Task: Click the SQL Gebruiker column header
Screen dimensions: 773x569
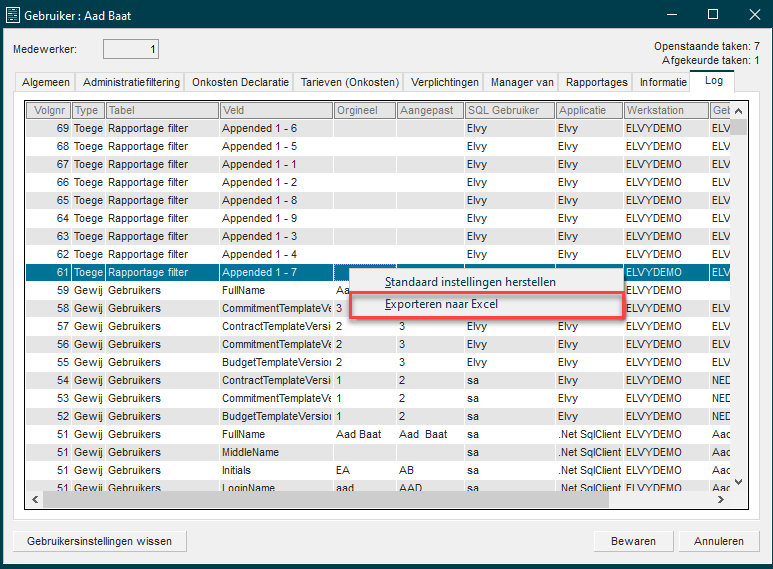Action: point(510,110)
